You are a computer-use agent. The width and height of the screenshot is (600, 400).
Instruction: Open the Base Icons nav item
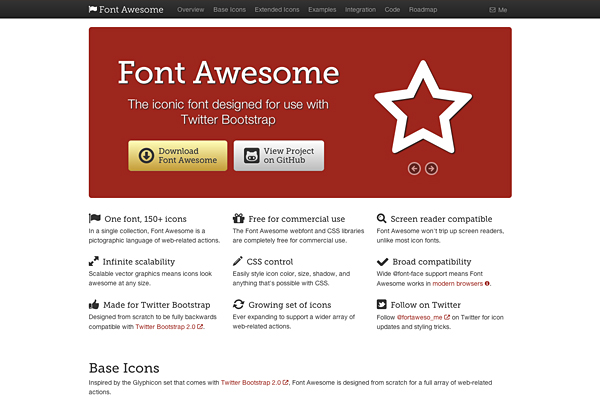230,10
